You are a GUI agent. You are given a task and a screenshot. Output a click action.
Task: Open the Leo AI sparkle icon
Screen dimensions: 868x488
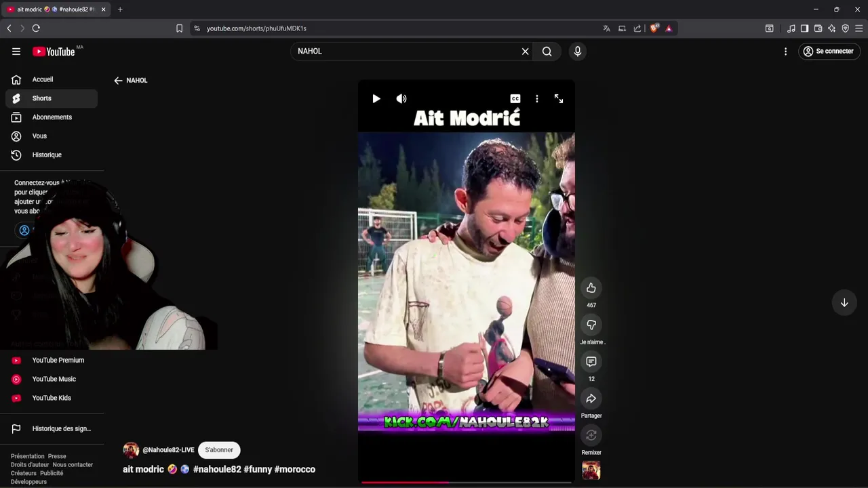[831, 28]
